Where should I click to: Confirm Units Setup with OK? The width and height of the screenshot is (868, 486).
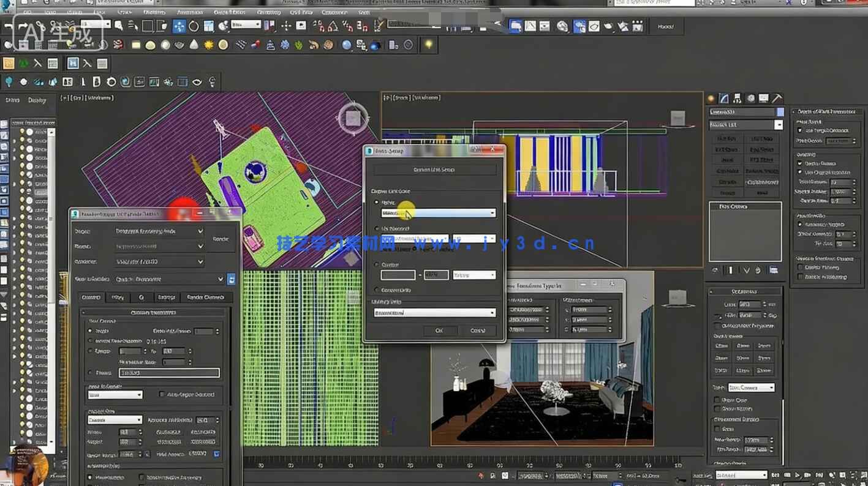tap(440, 331)
